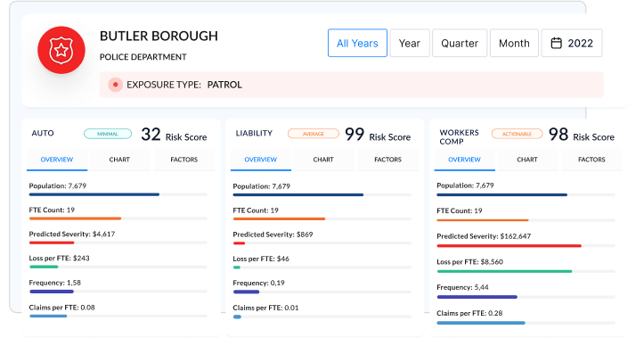Switch to the Liability card Factors tab
The height and width of the screenshot is (354, 644).
tap(387, 160)
